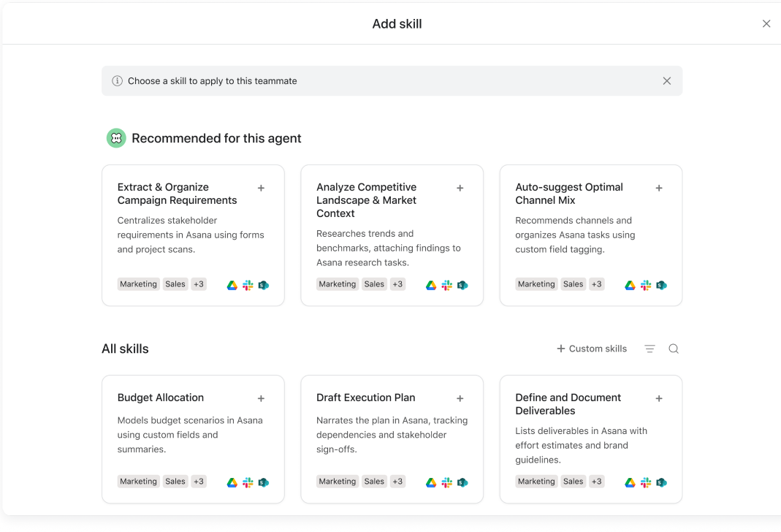Open the skills search icon
The width and height of the screenshot is (781, 532).
[x=674, y=349]
